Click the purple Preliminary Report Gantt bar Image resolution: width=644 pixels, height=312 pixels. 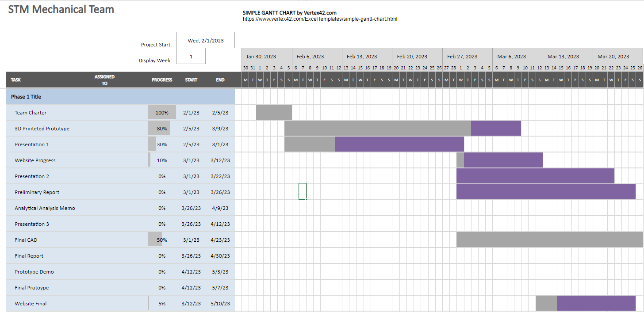(x=546, y=192)
